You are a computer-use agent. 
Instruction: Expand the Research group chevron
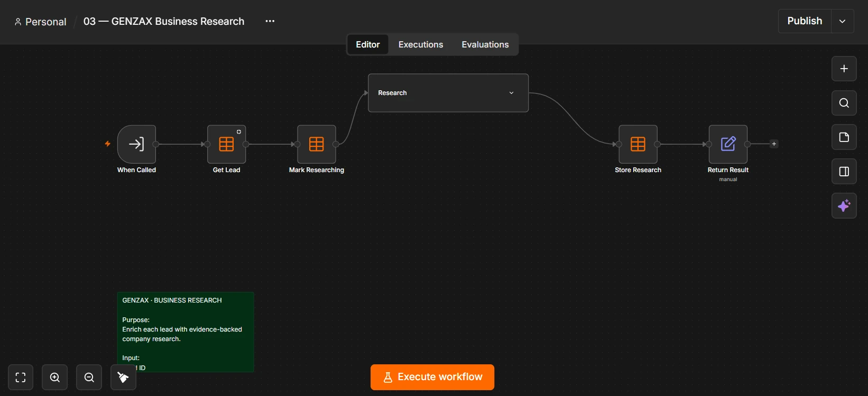(511, 93)
